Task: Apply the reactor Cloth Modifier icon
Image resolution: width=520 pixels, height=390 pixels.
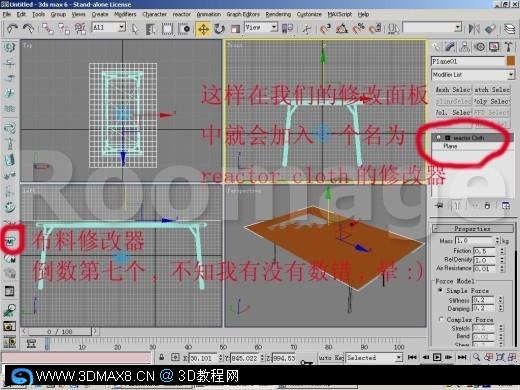Action: click(x=10, y=241)
